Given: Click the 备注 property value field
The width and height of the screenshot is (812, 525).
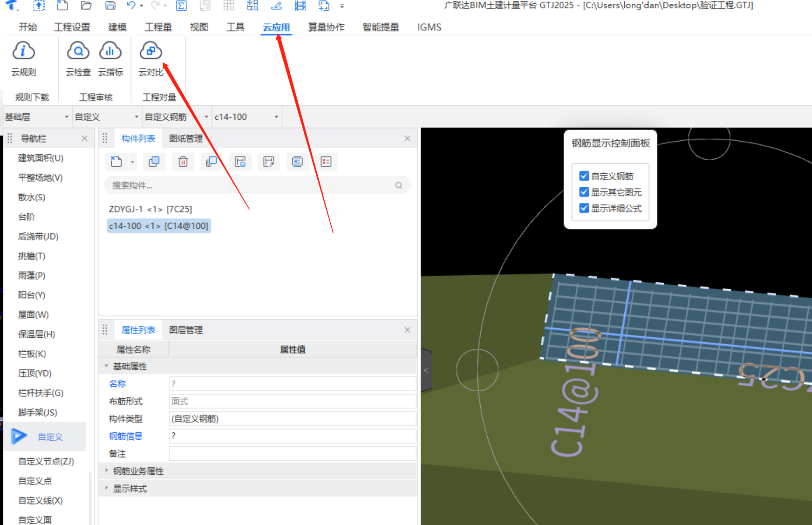Looking at the screenshot, I should coord(293,454).
